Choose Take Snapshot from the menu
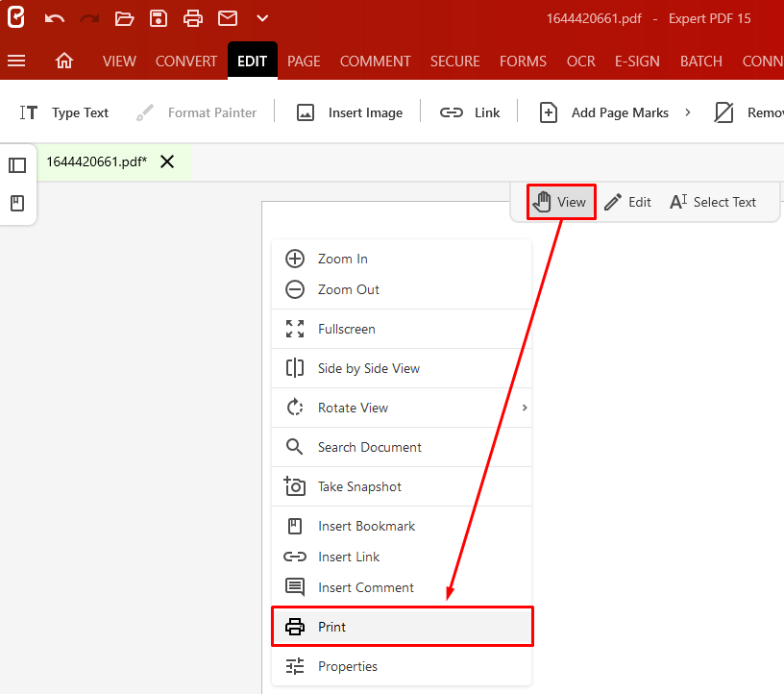The image size is (784, 694). [x=359, y=486]
